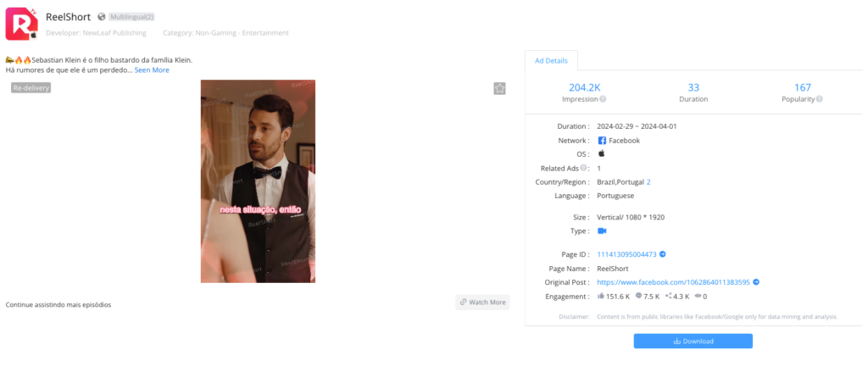Click the Apple OS icon

[x=602, y=153]
